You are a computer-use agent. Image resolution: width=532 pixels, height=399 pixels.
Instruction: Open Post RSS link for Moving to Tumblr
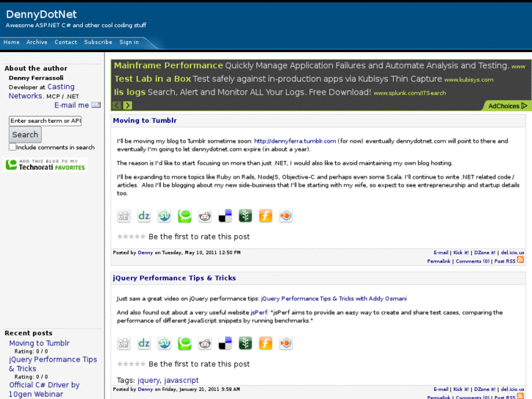pyautogui.click(x=505, y=261)
